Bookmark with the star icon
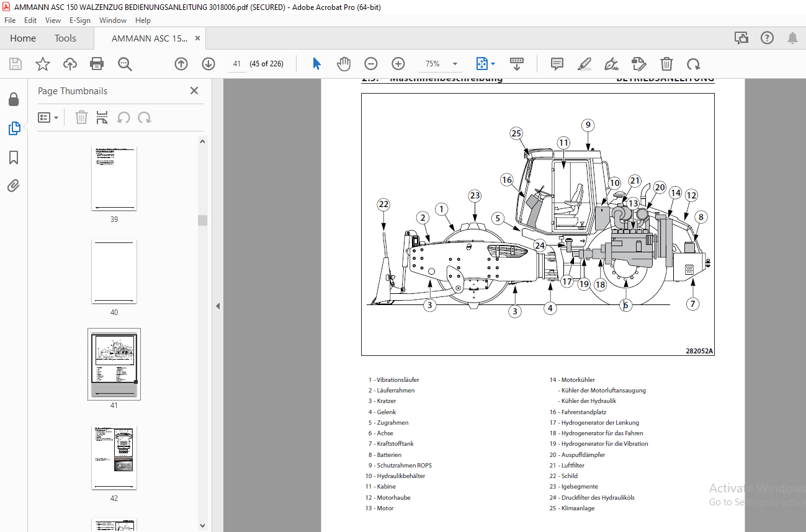The height and width of the screenshot is (532, 806). 42,64
